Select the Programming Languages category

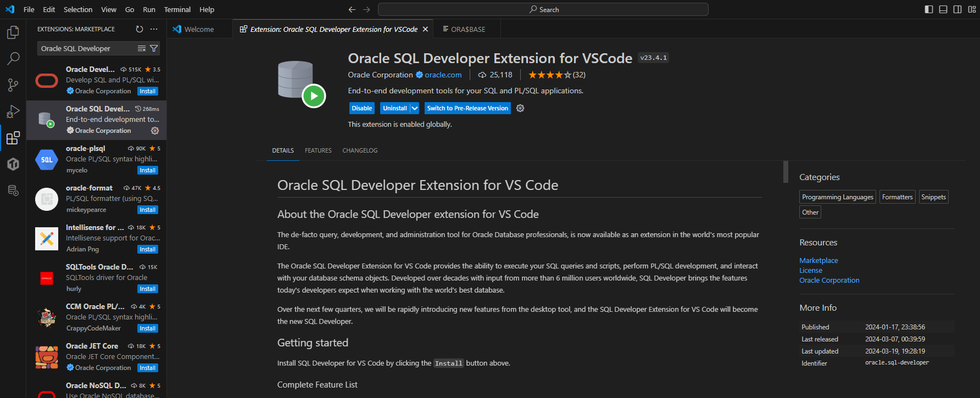pos(838,197)
